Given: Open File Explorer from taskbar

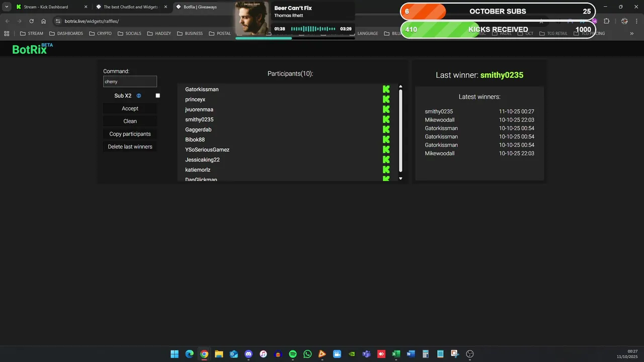Looking at the screenshot, I should point(219,354).
